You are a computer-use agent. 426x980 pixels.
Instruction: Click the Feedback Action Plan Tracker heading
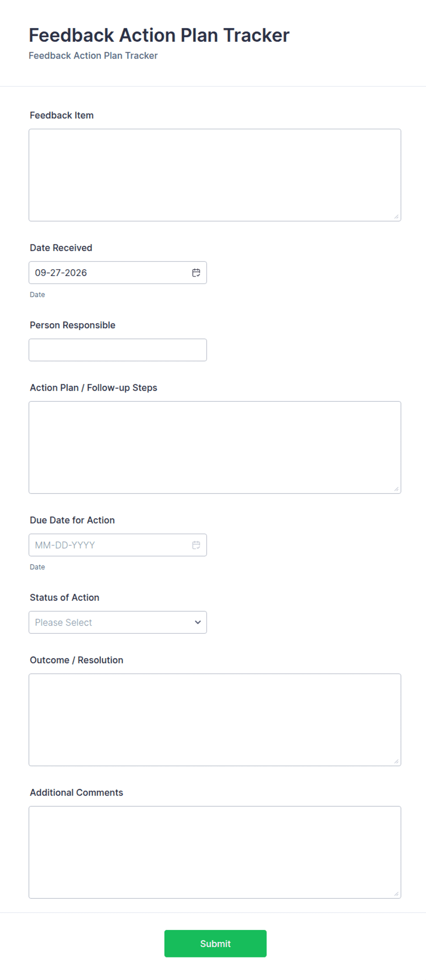(x=159, y=35)
